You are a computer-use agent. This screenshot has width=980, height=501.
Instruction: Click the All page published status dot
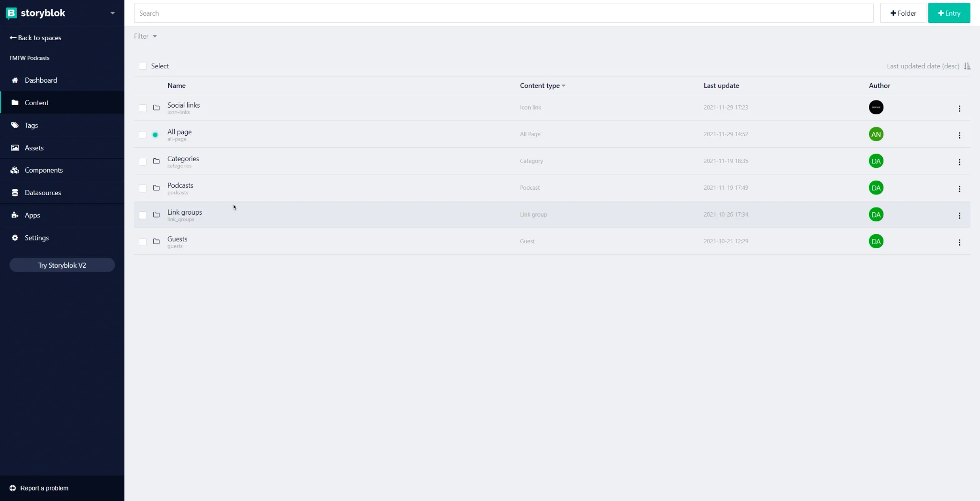coord(155,135)
